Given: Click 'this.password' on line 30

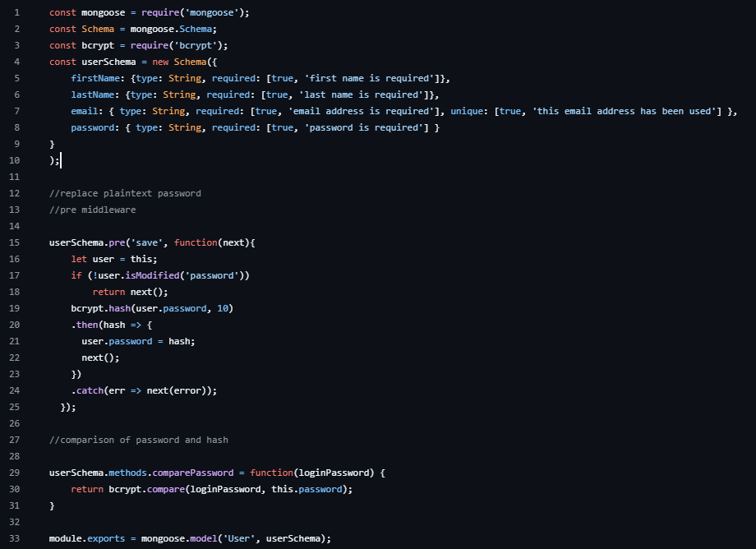Looking at the screenshot, I should pyautogui.click(x=307, y=489).
